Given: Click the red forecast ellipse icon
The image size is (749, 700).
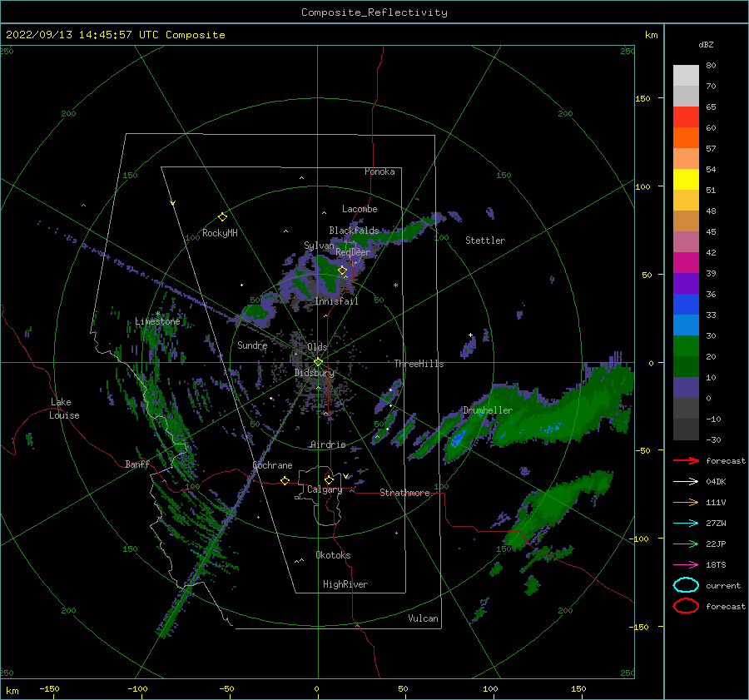Looking at the screenshot, I should click(686, 606).
